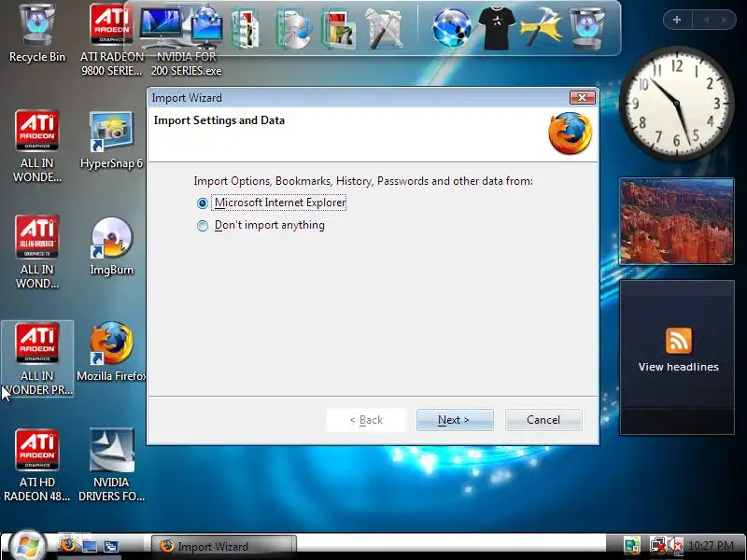Click the hammer and wrench dock icon

click(384, 29)
